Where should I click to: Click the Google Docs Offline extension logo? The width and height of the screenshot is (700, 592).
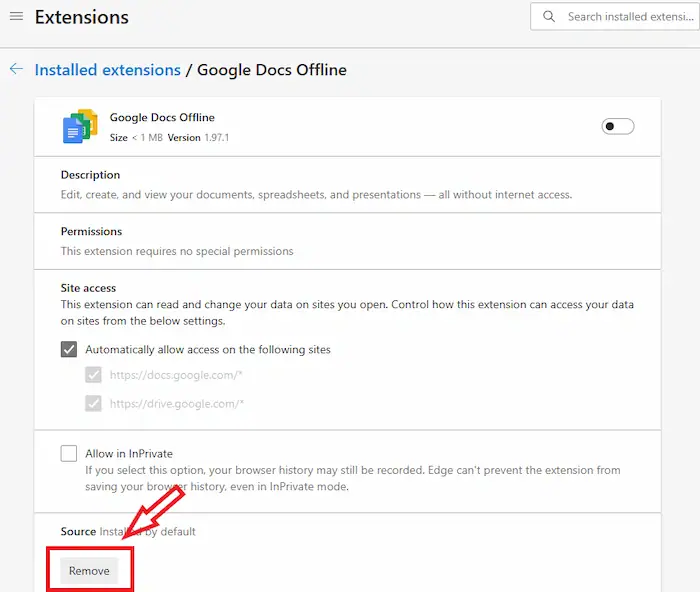pyautogui.click(x=80, y=126)
